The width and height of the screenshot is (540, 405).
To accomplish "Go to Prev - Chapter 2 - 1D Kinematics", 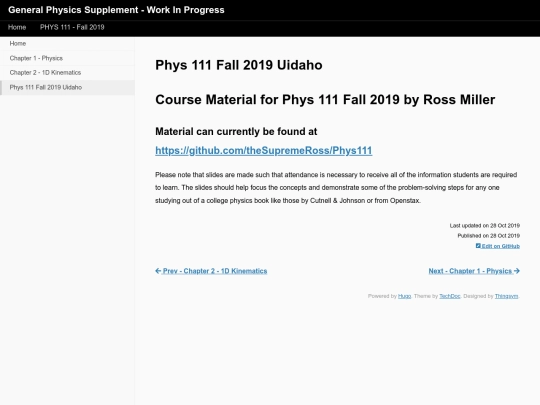I will [x=211, y=271].
